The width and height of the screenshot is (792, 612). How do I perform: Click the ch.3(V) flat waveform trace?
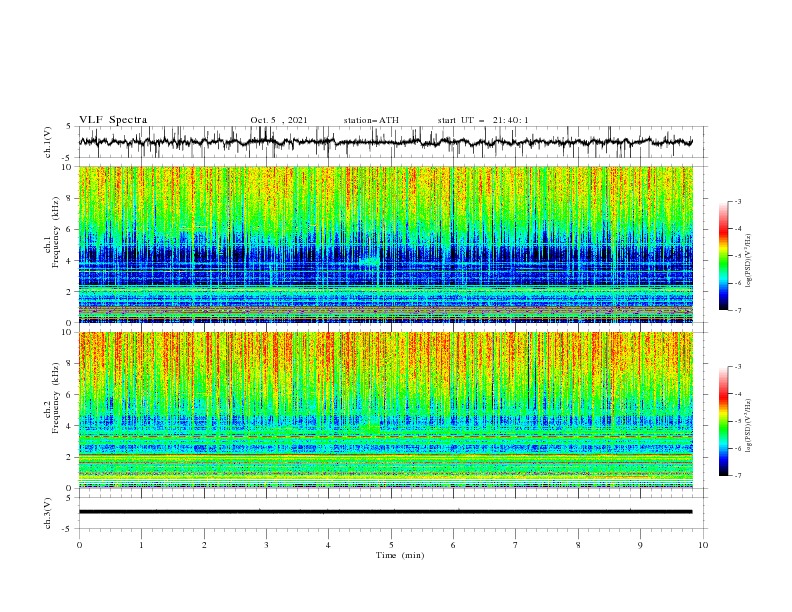click(385, 512)
